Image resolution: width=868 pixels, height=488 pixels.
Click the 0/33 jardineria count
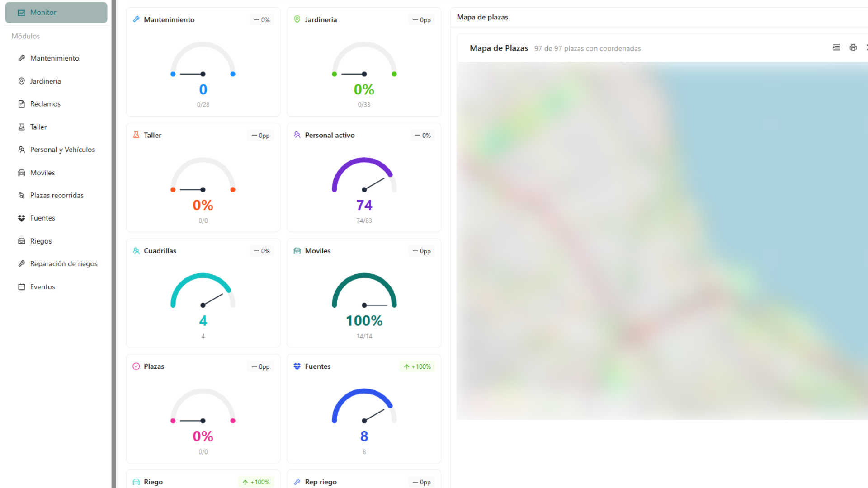[364, 104]
